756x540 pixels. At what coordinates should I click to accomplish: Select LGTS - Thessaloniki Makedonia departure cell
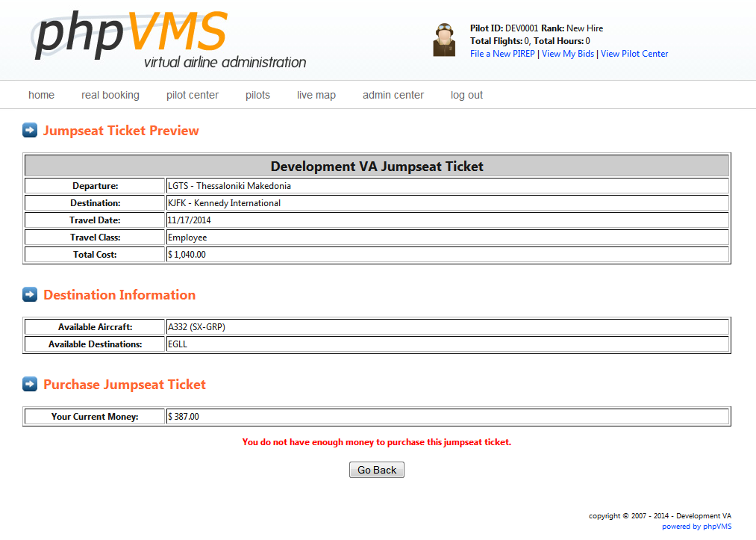click(447, 186)
